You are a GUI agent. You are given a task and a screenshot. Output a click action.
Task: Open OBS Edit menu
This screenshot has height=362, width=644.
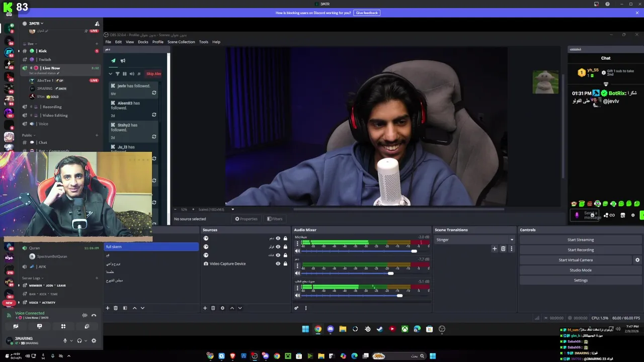click(118, 42)
